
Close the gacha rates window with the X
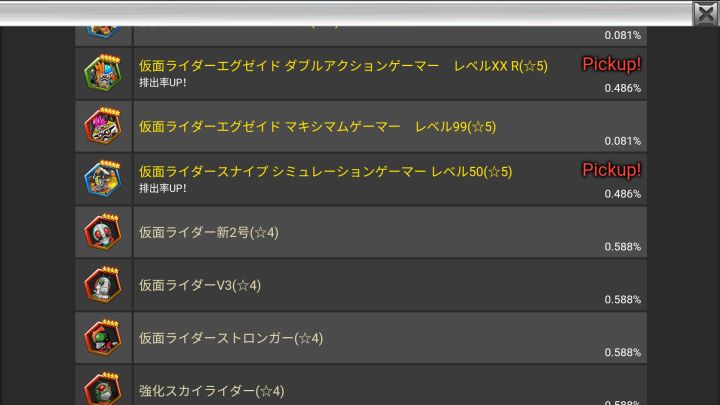pos(706,14)
